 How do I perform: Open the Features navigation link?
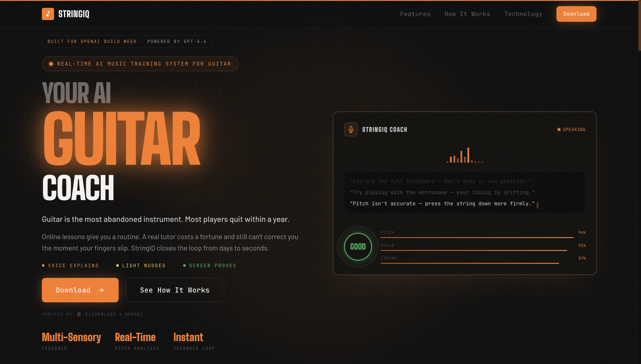coord(415,14)
